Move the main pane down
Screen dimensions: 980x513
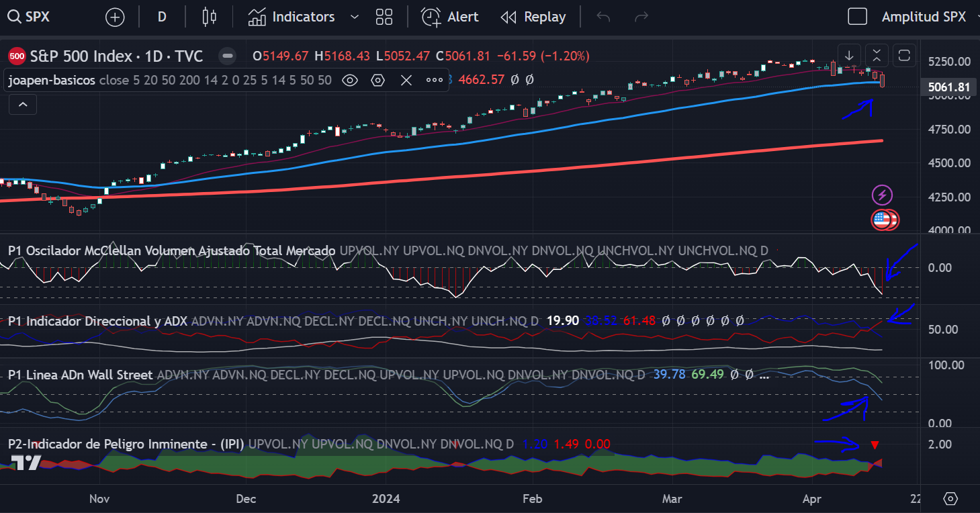click(x=849, y=56)
